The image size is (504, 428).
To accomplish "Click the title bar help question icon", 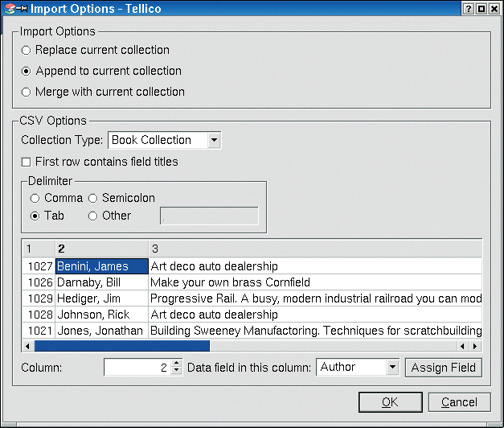I will coord(469,9).
